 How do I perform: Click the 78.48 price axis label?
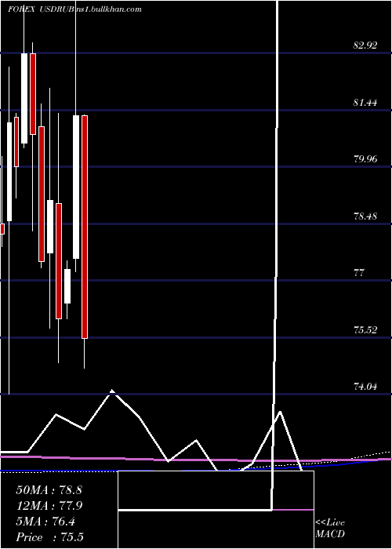[x=365, y=216]
